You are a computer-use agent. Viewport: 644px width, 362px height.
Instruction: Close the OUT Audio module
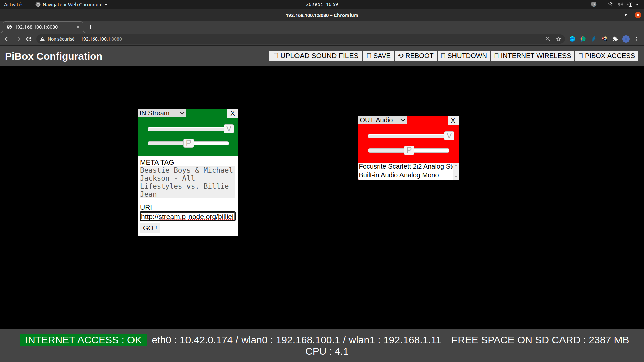pos(453,120)
